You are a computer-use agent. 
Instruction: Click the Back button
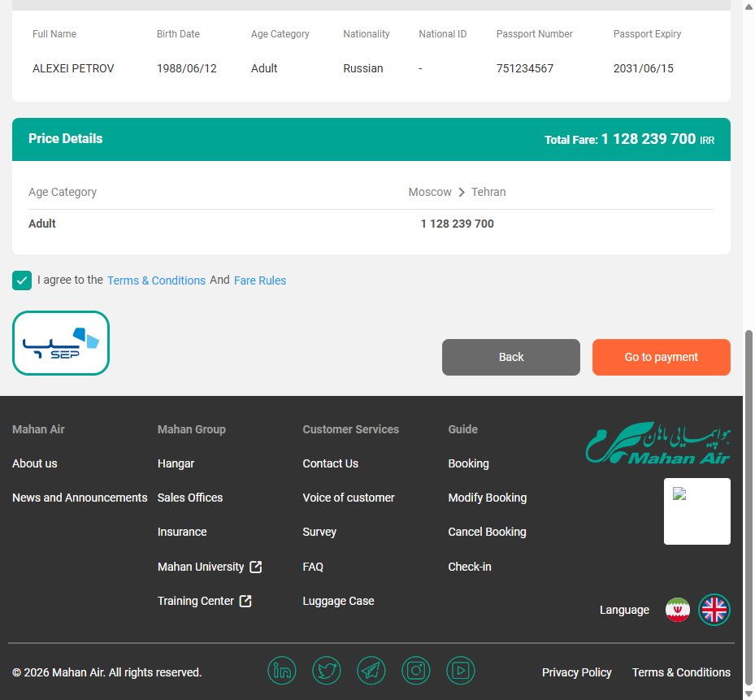pyautogui.click(x=511, y=357)
